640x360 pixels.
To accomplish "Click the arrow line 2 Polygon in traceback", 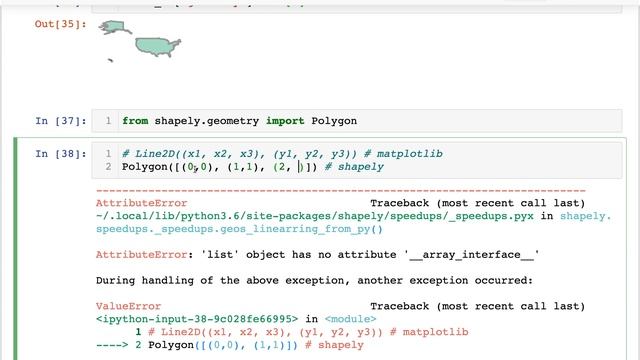I will point(229,345).
